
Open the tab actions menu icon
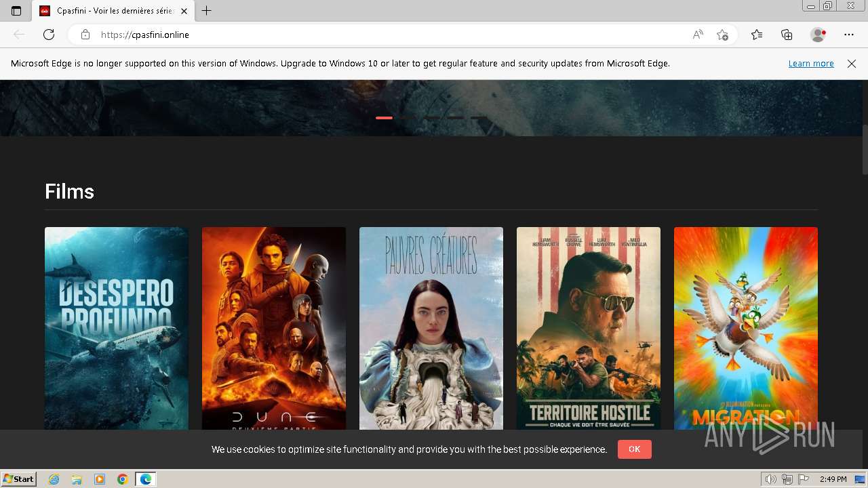[x=16, y=10]
